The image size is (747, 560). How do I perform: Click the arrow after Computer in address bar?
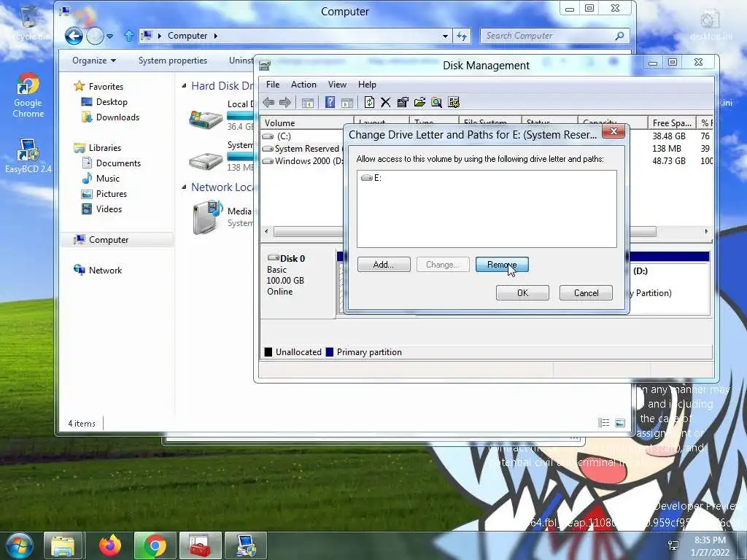pos(215,36)
